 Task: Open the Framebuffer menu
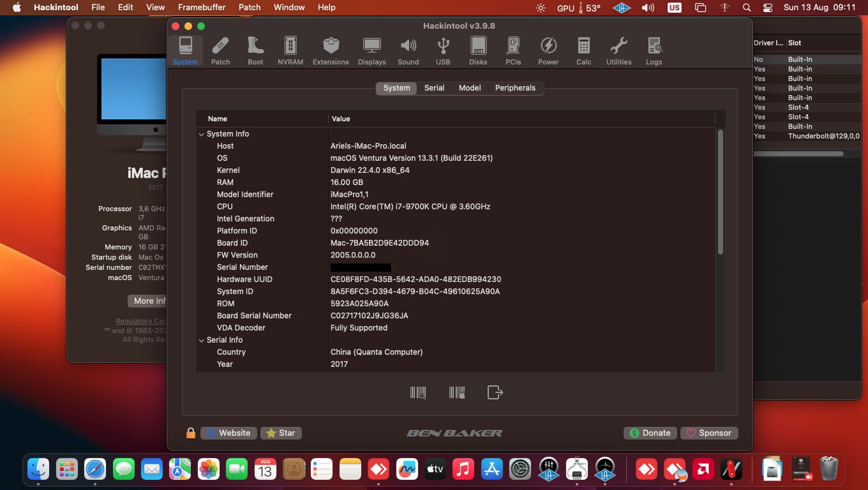coord(201,7)
